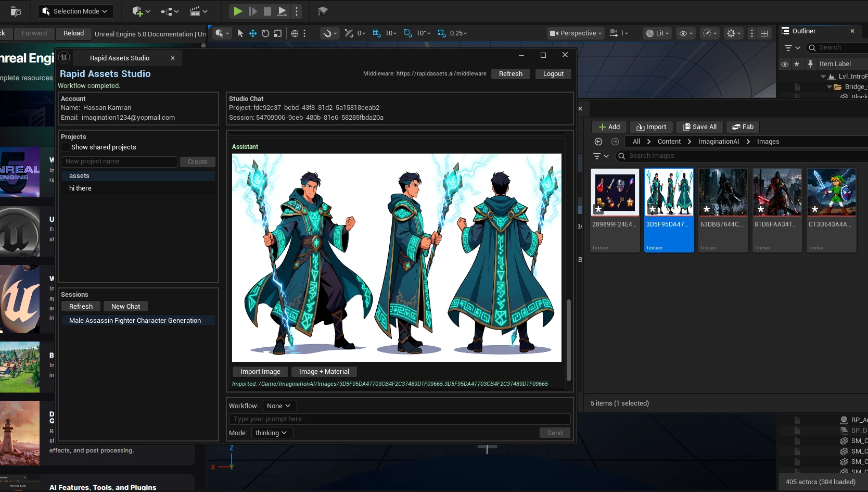Click the Content Browser Add button
The height and width of the screenshot is (492, 868).
(x=609, y=127)
